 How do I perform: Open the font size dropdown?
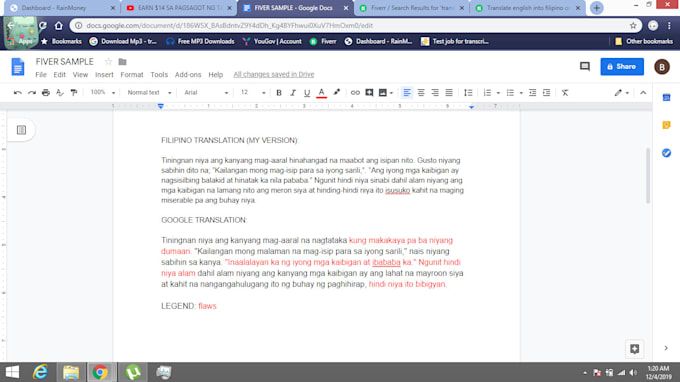pos(253,92)
